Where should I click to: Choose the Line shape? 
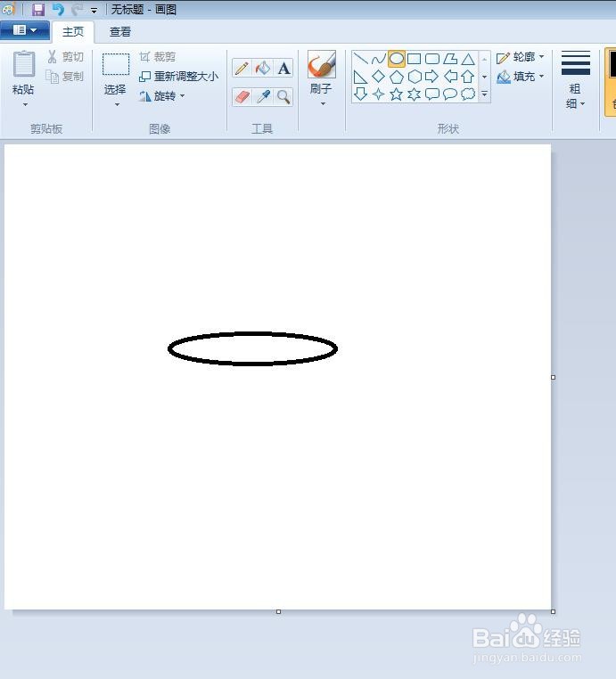click(360, 59)
